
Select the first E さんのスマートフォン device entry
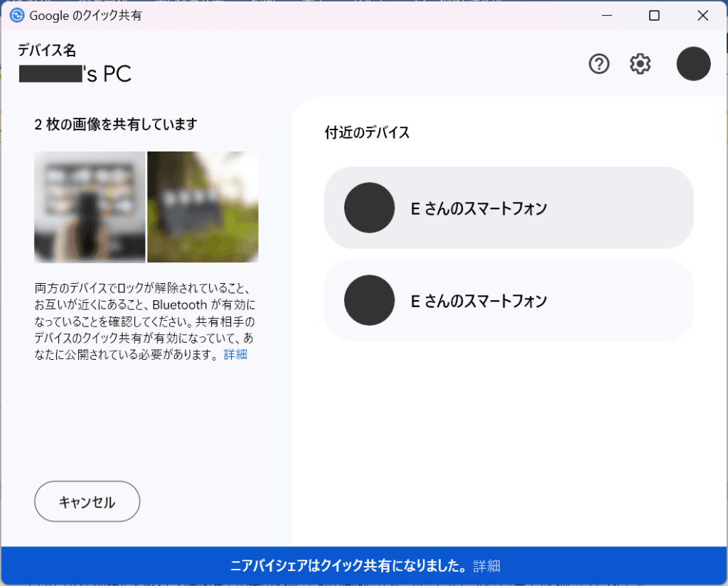pos(508,208)
